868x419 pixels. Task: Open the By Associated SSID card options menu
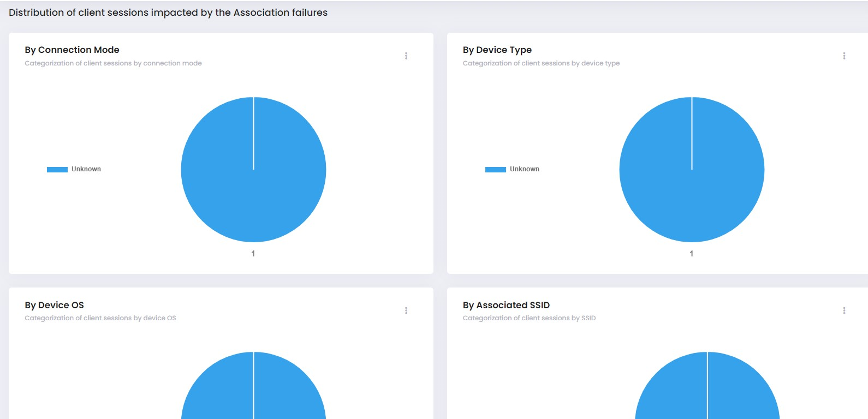coord(844,310)
